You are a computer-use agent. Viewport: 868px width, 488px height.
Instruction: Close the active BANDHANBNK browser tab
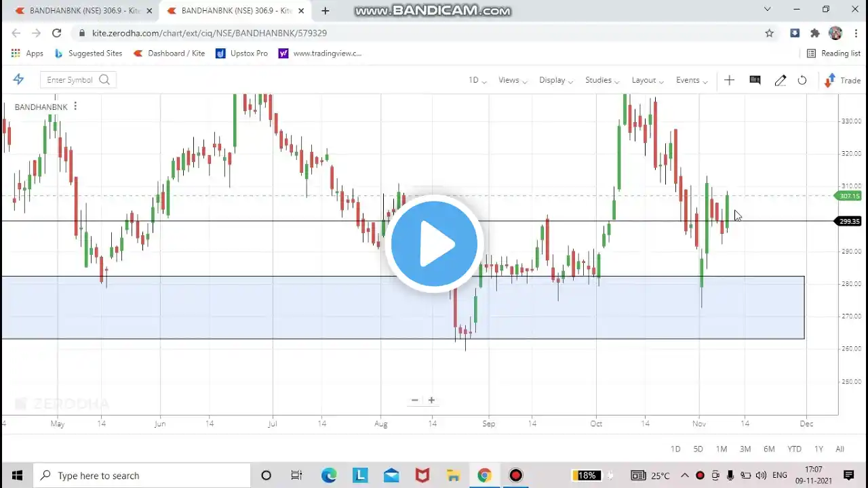click(x=301, y=11)
